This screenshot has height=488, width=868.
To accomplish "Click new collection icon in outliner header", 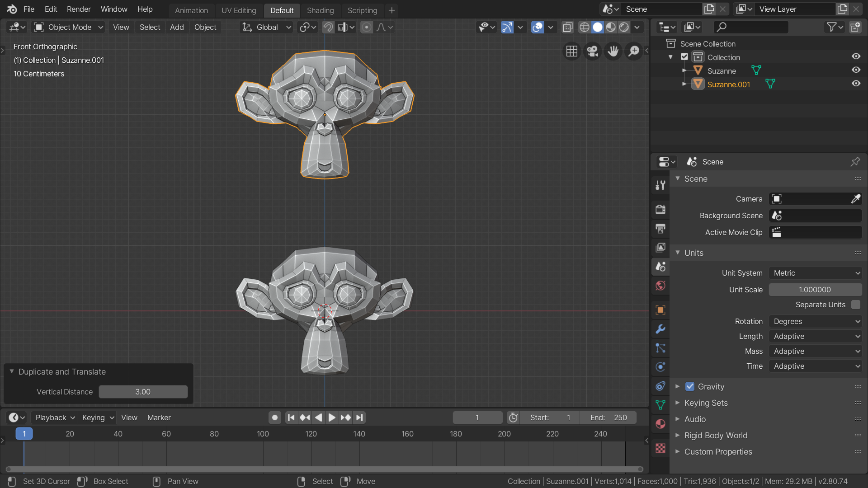I will click(x=855, y=27).
